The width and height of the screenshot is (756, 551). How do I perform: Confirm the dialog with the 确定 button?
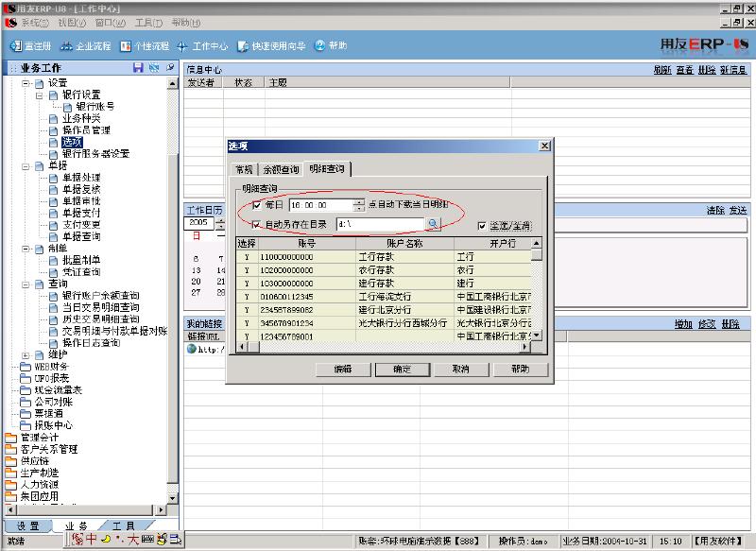[403, 370]
